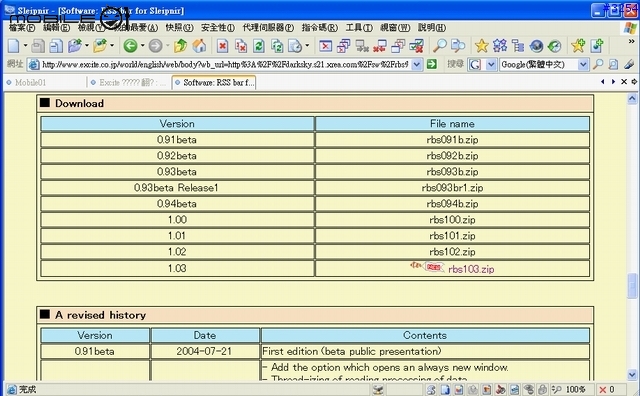Screen dimensions: 640x396
Task: Open the Favorites star icon
Action: click(482, 46)
